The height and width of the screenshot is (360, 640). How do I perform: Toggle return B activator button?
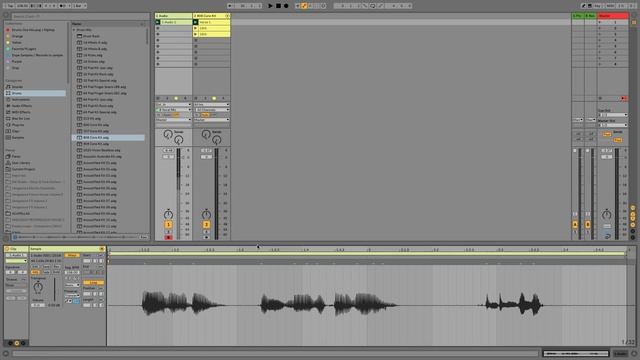click(588, 224)
